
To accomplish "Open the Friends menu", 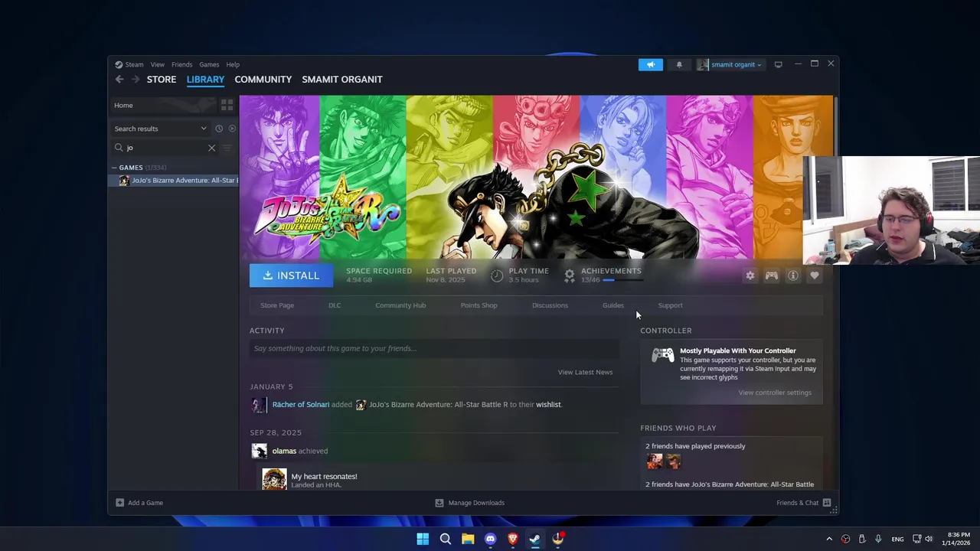I will (x=181, y=64).
